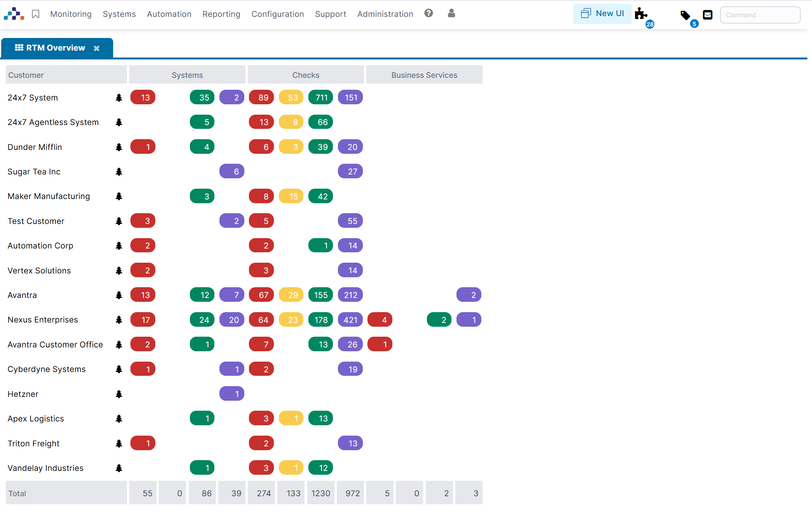Screen dimensions: 812x515
Task: Click tree icon for Avantra Customer Office
Action: (x=119, y=345)
